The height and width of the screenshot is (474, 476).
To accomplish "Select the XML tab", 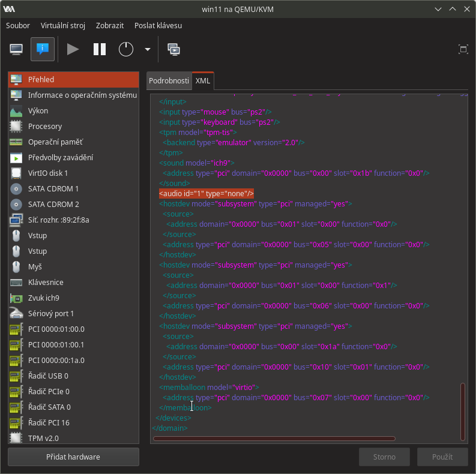I will click(203, 81).
